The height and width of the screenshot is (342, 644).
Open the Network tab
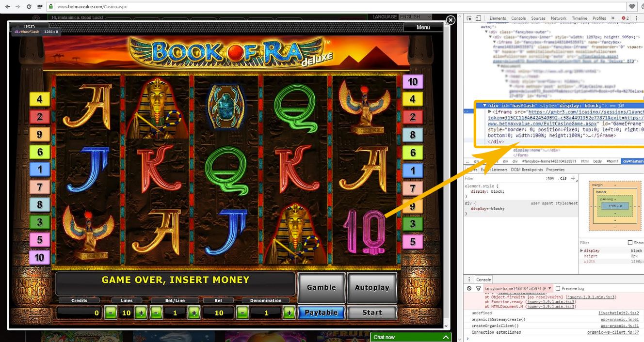559,18
